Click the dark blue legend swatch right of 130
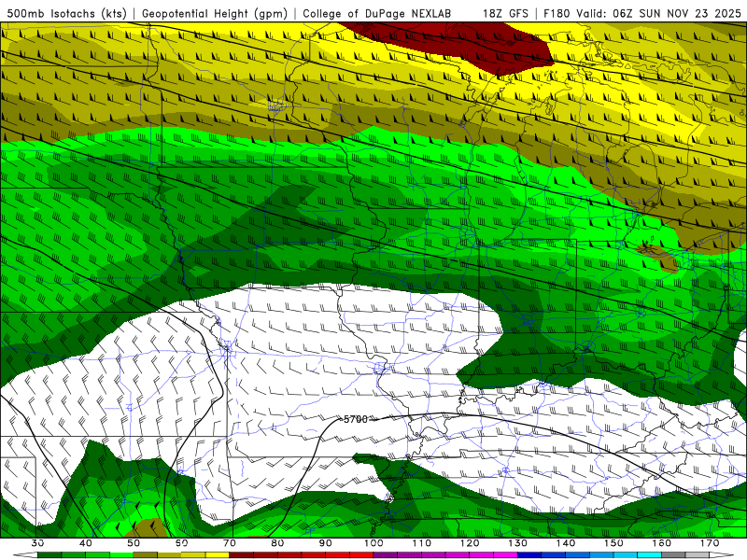 pyautogui.click(x=529, y=555)
